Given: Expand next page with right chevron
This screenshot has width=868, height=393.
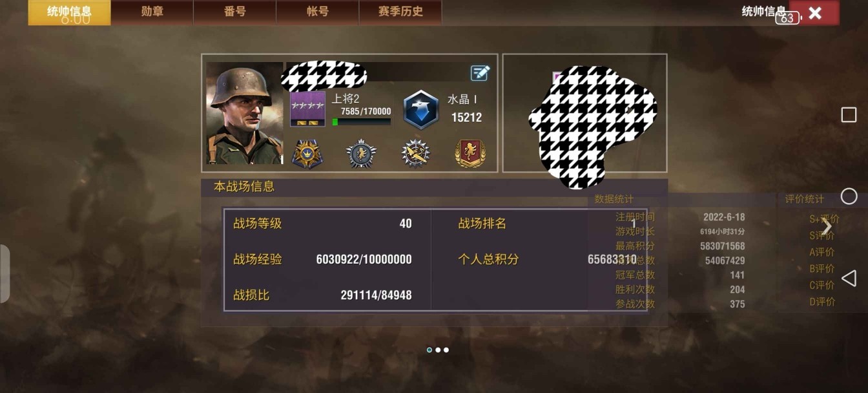Looking at the screenshot, I should tap(827, 226).
